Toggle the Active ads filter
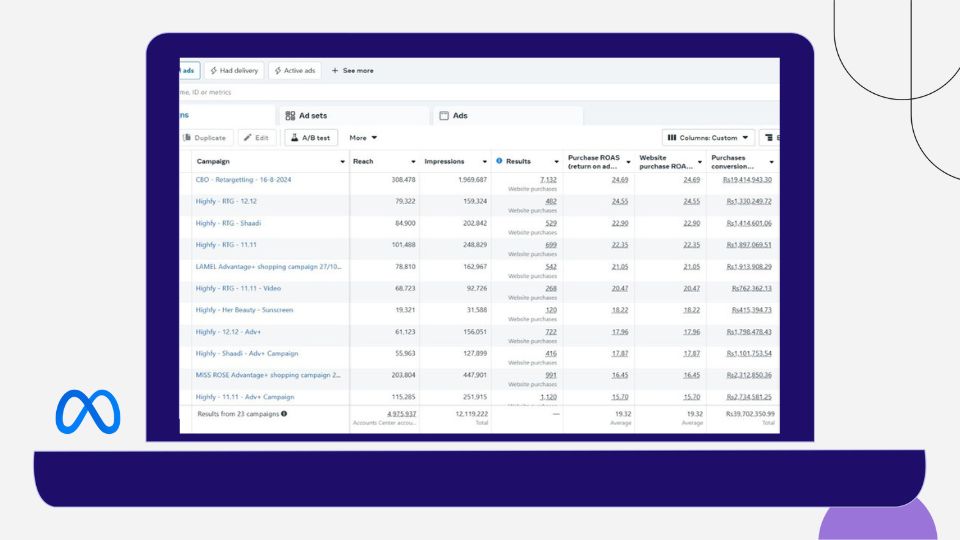The image size is (960, 540). click(294, 71)
